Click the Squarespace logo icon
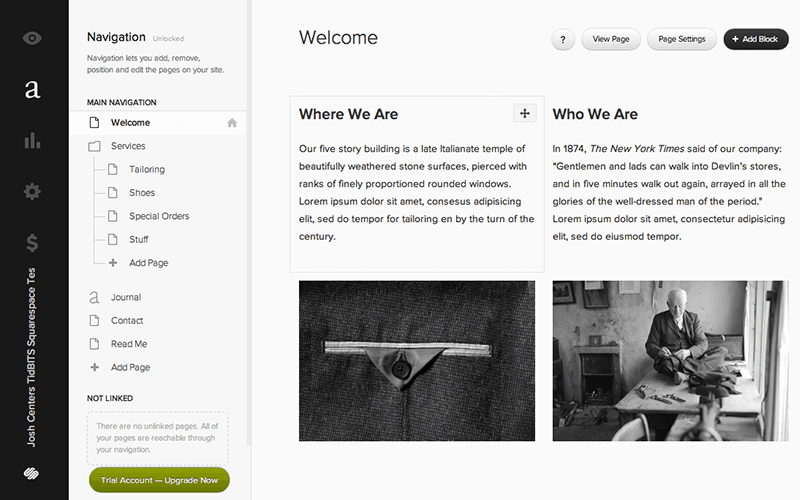 click(33, 474)
